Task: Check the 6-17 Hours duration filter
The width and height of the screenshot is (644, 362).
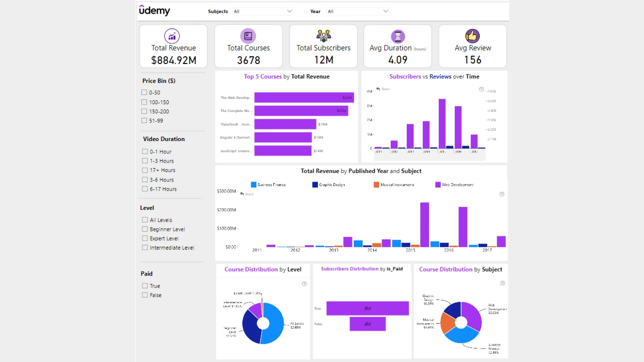Action: click(145, 189)
